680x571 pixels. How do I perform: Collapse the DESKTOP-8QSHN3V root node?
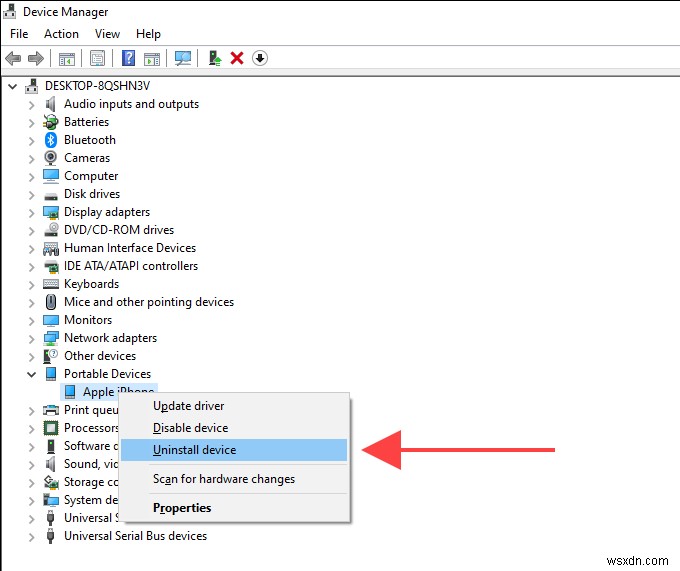[13, 86]
